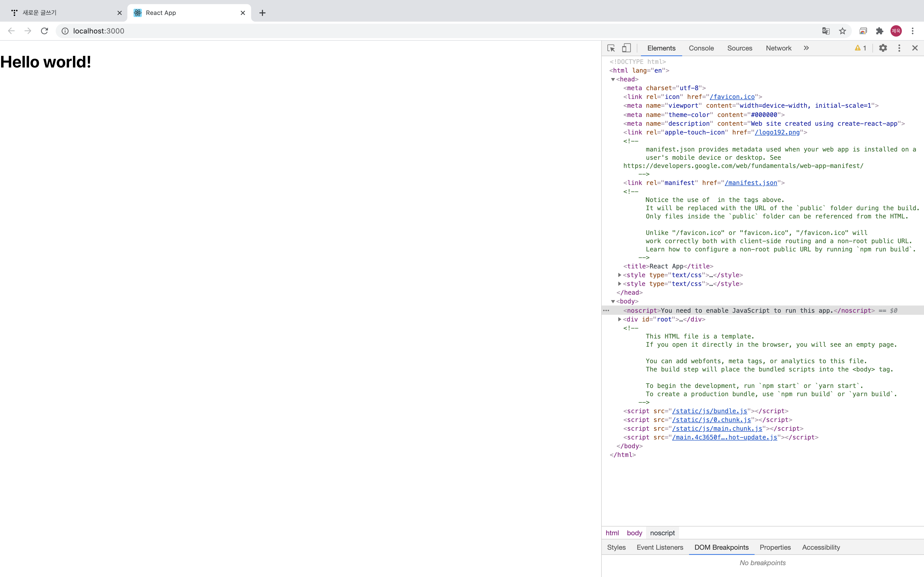Switch to the Console tab

coord(701,48)
